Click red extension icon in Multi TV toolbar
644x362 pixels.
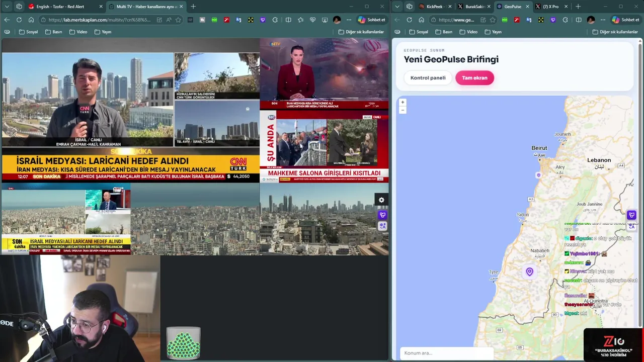[x=226, y=20]
